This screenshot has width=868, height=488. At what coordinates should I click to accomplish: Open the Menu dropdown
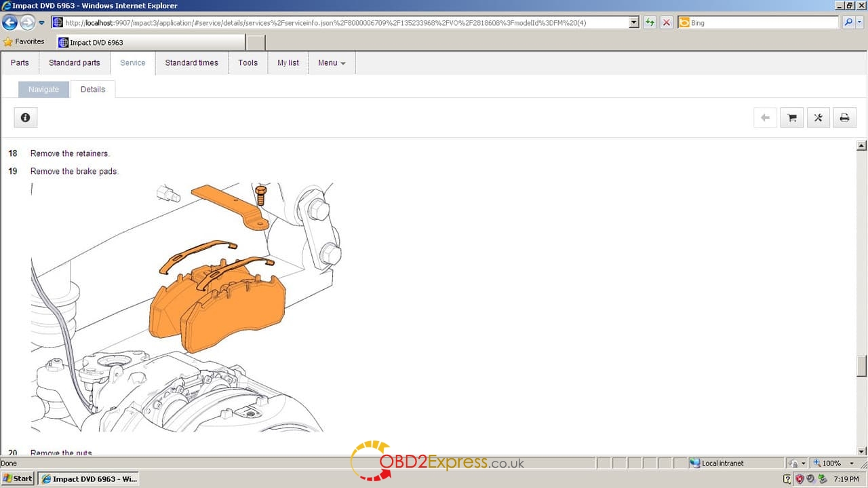[x=332, y=62]
